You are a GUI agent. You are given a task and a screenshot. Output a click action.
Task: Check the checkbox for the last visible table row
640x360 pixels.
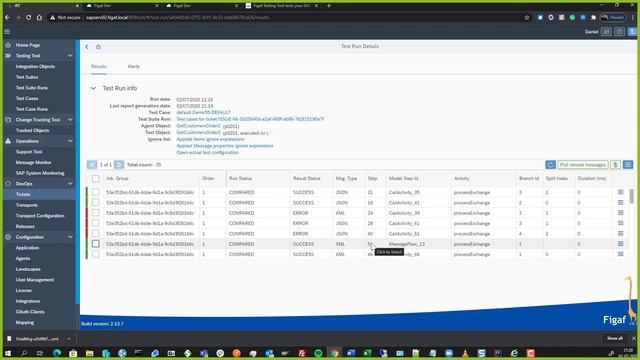pos(96,254)
